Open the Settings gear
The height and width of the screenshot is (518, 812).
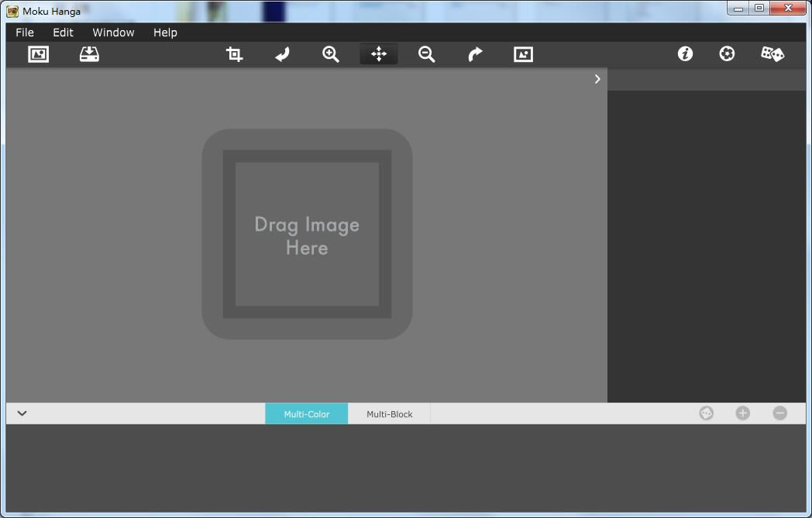click(x=726, y=53)
